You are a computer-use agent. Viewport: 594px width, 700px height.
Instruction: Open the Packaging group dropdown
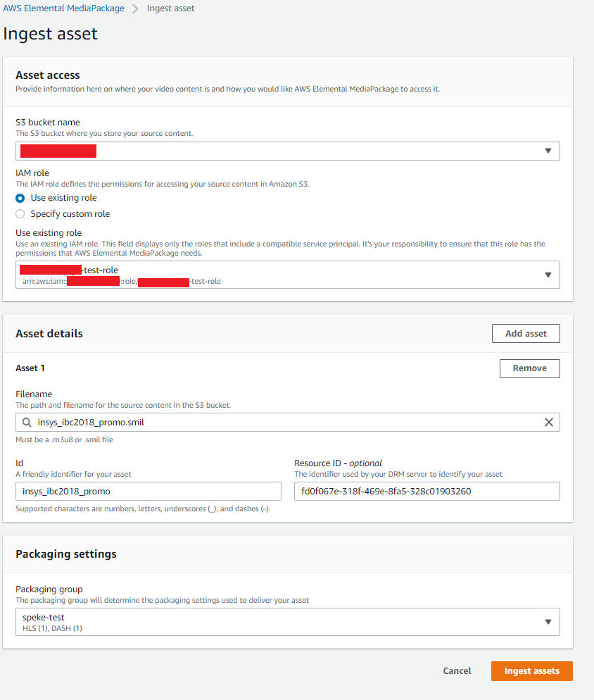287,622
